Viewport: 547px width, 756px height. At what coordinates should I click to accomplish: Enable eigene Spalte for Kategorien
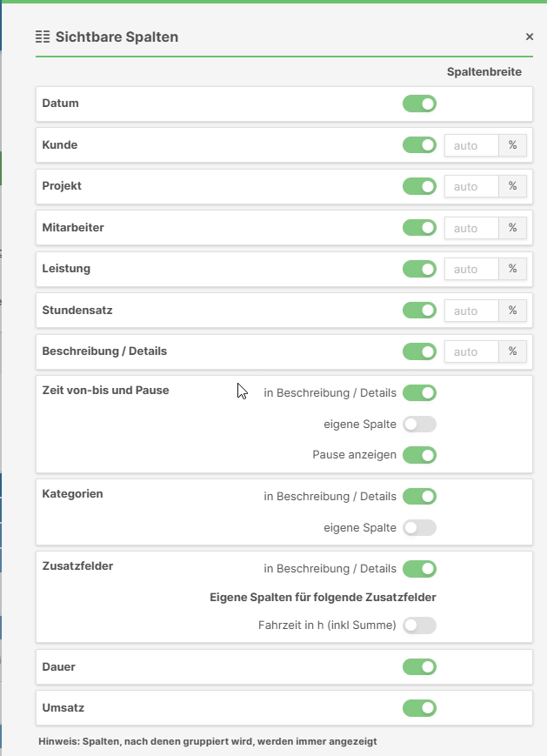point(420,527)
